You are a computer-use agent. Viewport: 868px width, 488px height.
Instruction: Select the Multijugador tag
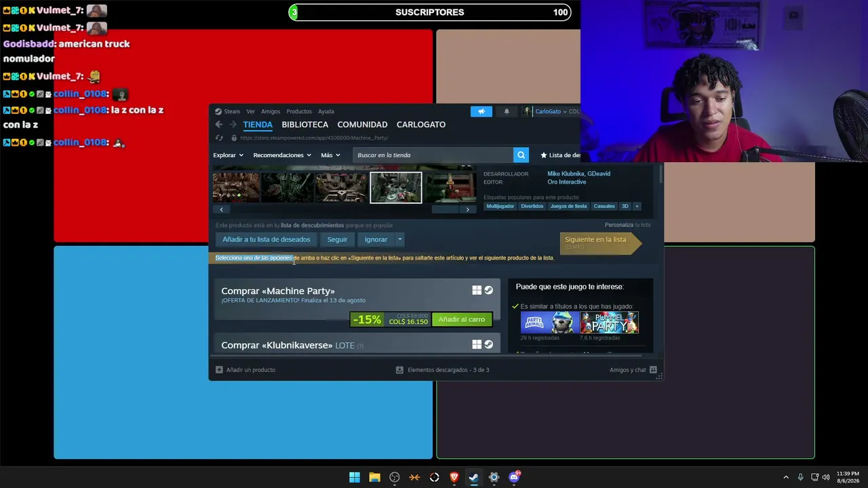[x=500, y=206]
